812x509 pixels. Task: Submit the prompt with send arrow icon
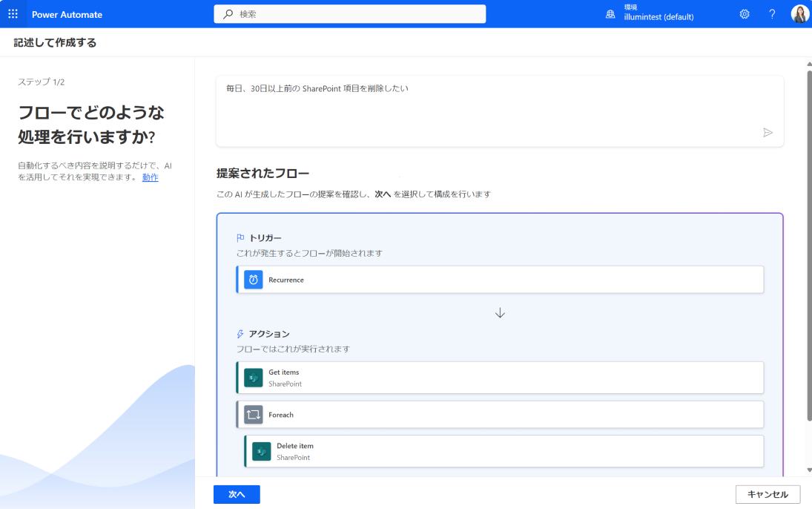tap(768, 133)
